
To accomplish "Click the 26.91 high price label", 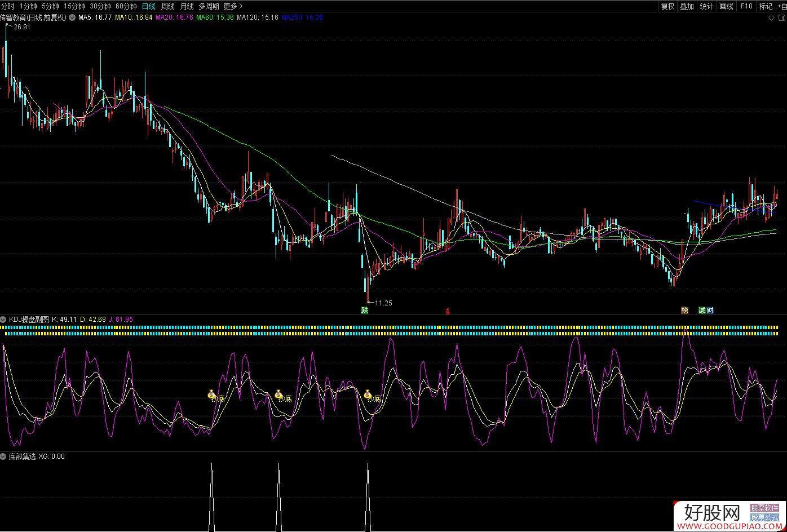I will pos(22,26).
